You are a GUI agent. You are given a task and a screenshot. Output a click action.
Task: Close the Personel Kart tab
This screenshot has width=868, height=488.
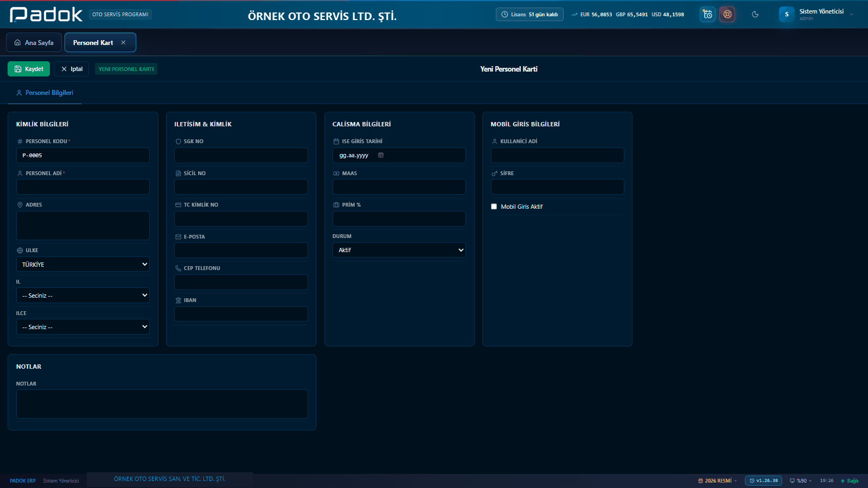point(123,43)
